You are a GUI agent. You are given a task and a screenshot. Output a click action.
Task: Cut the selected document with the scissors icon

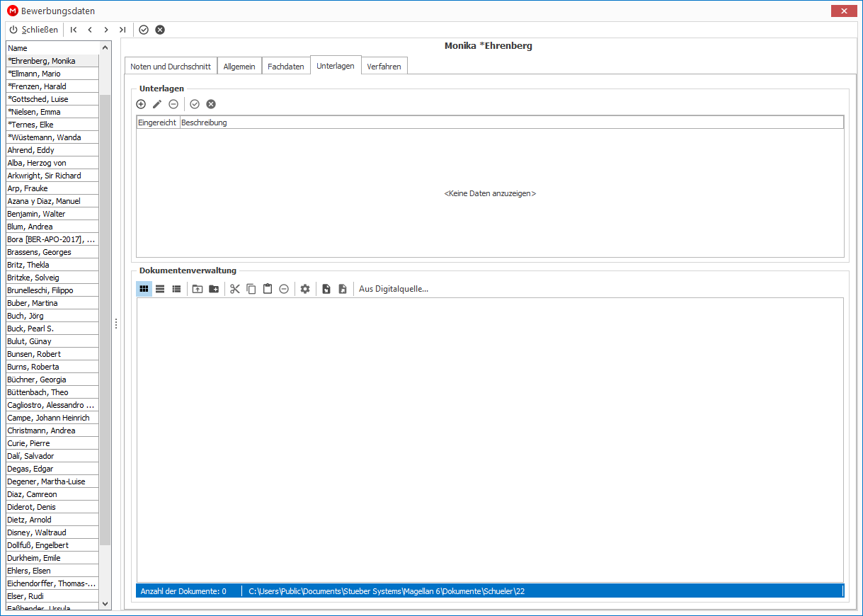pyautogui.click(x=235, y=289)
